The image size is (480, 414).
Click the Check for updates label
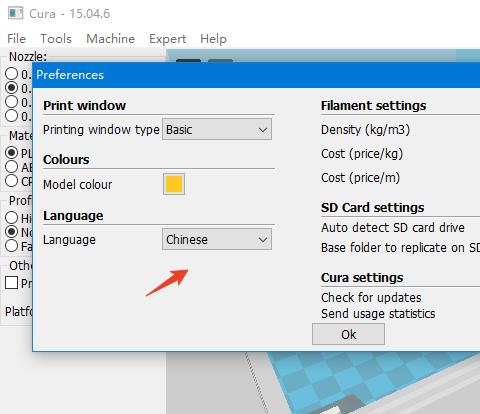tap(371, 297)
